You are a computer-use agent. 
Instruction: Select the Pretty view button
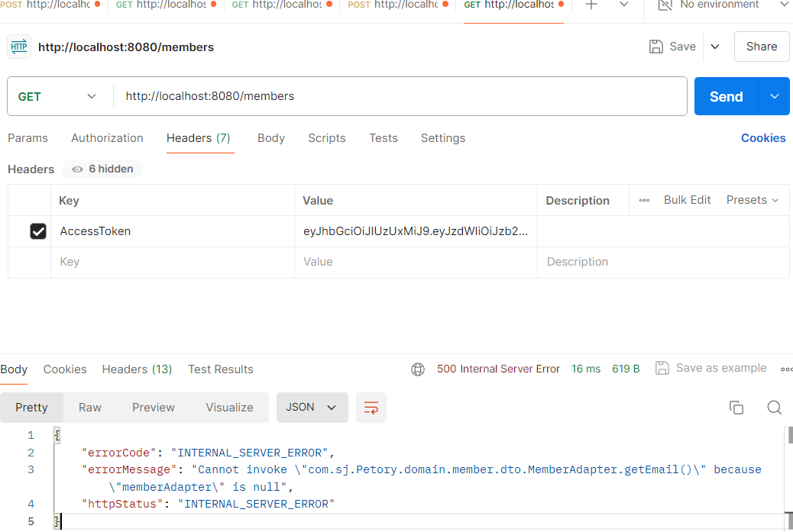(x=31, y=408)
